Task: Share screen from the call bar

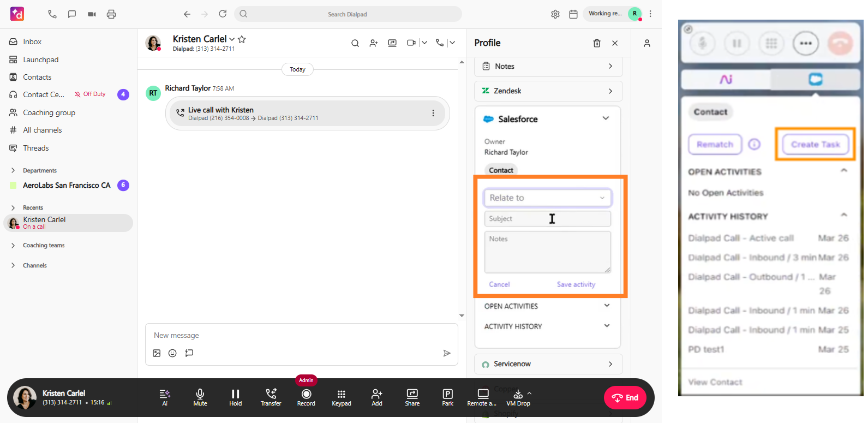Action: click(412, 397)
